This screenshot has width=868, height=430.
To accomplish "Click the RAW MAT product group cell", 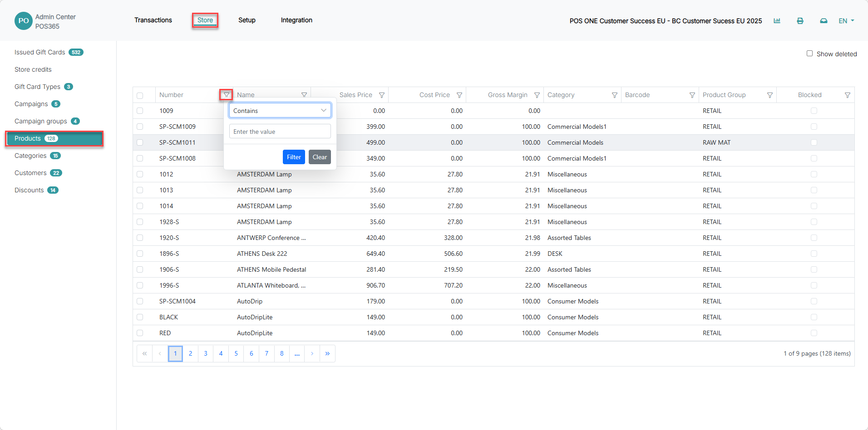I will tap(717, 142).
